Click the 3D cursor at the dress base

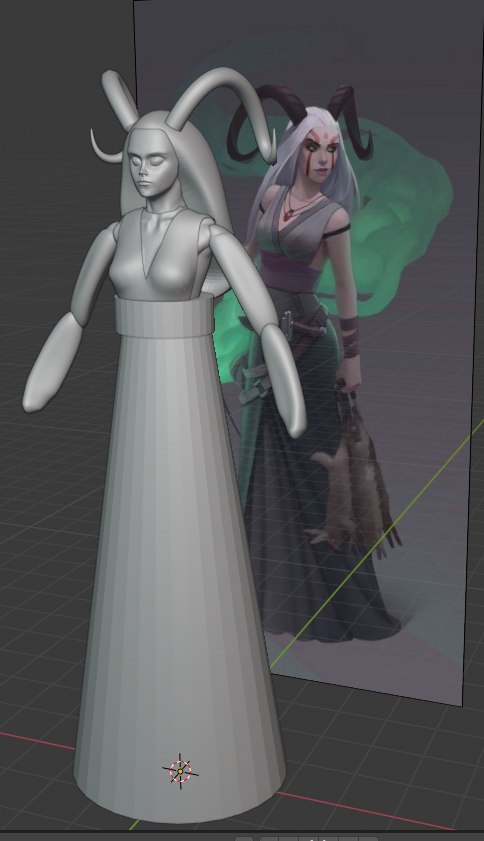(180, 771)
